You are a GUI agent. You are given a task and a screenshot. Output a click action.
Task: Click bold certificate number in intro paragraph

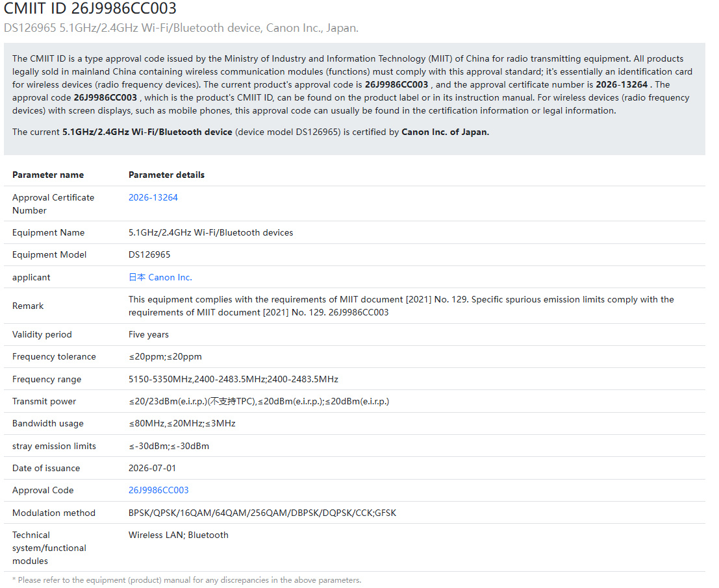(622, 85)
